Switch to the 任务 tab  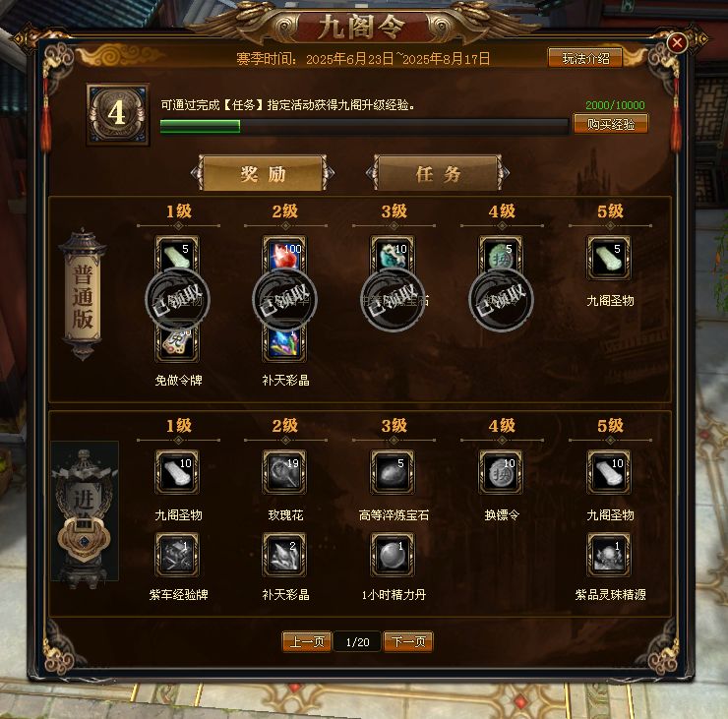[x=438, y=173]
